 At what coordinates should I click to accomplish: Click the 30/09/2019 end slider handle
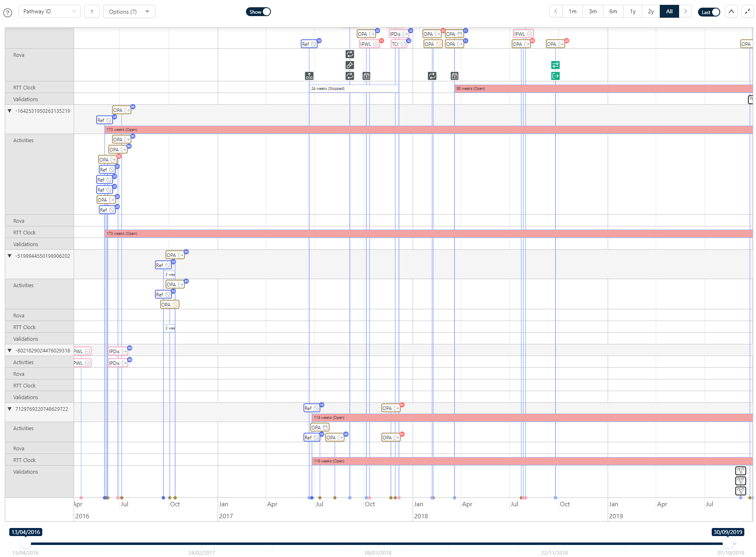coord(727,544)
